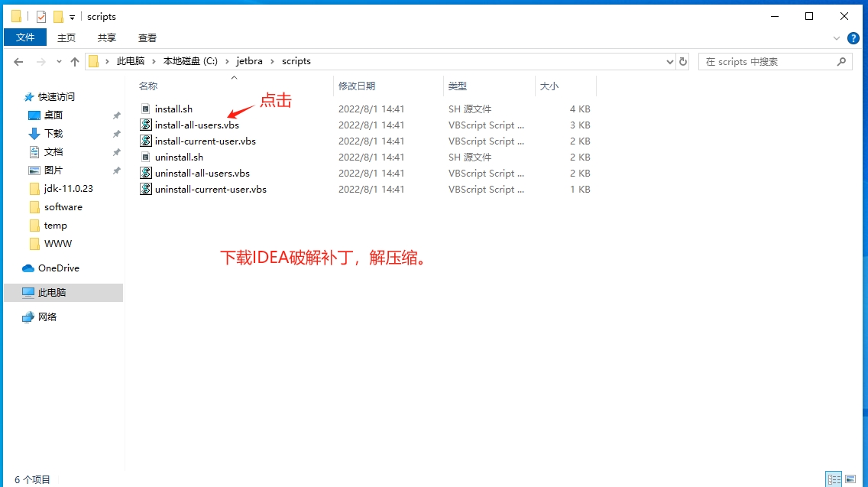Open the address bar history dropdown
The height and width of the screenshot is (487, 868).
[670, 61]
